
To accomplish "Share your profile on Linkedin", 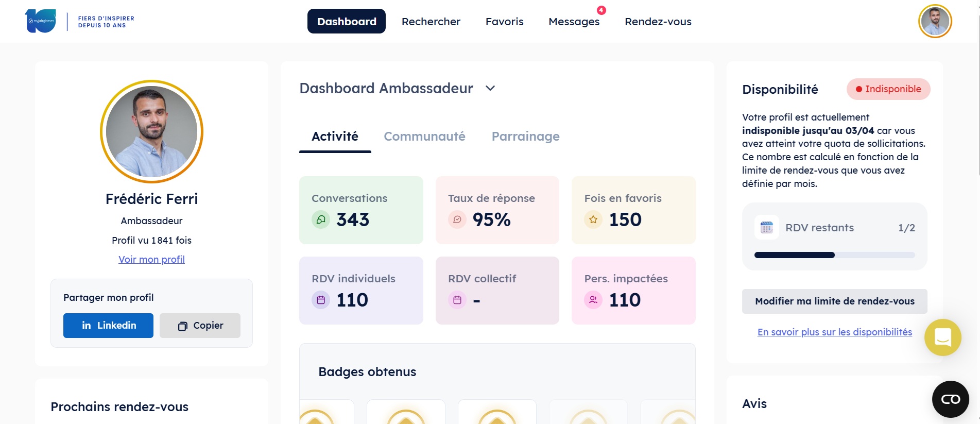I will [x=108, y=325].
